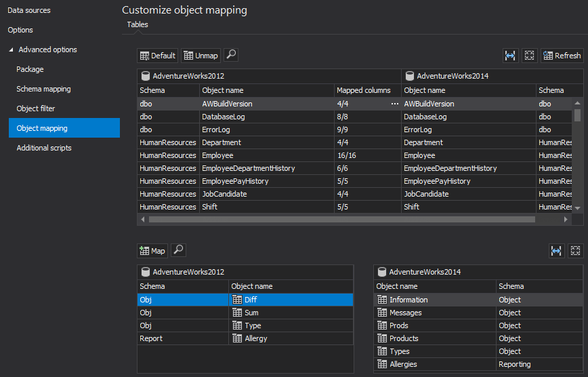Image resolution: width=588 pixels, height=377 pixels.
Task: Click the search magnifier icon above the mapped tables grid
Action: click(231, 55)
